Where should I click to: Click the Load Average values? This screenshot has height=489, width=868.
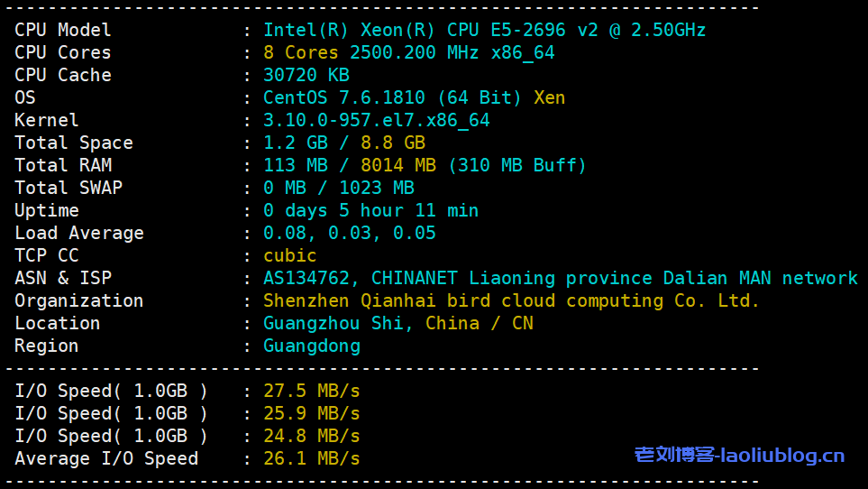tap(349, 233)
